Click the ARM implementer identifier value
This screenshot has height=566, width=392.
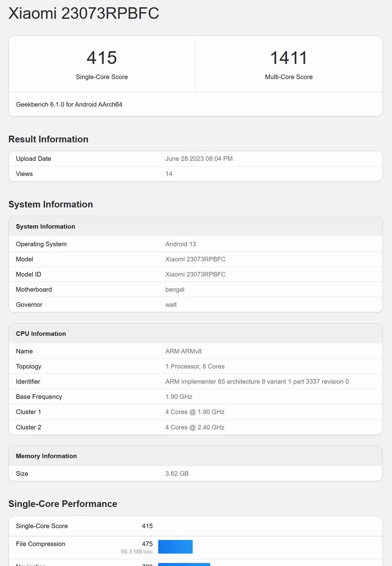tap(257, 381)
